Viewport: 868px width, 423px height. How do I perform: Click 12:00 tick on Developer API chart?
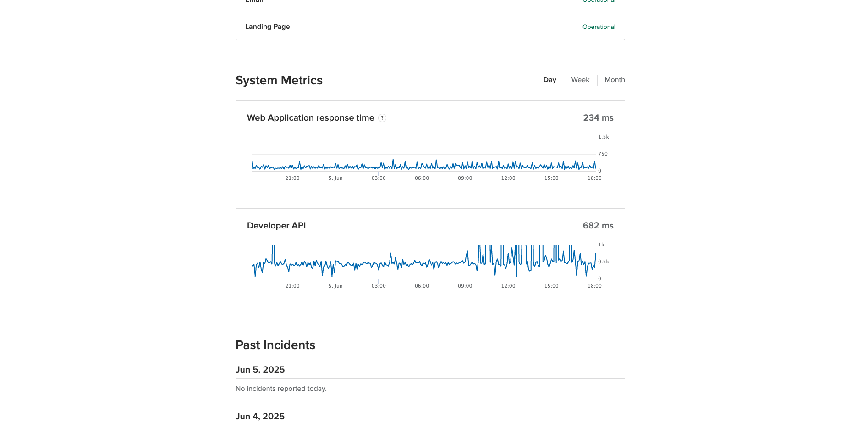tap(508, 286)
